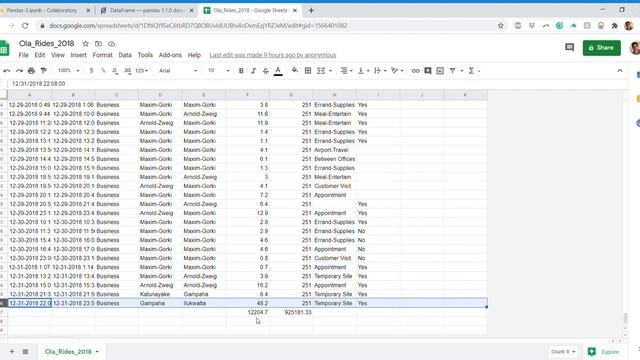The image size is (640, 360).
Task: Open text rotation dropdown
Action: pos(397,71)
